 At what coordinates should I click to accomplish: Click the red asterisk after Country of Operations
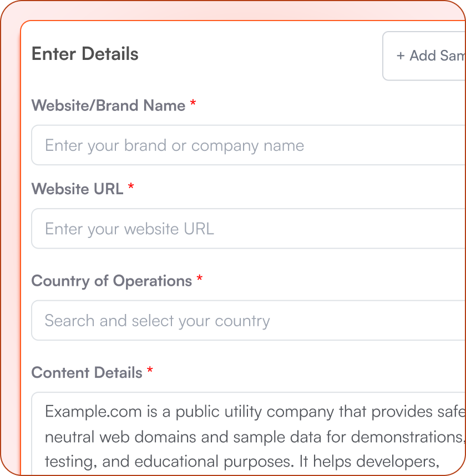click(200, 280)
